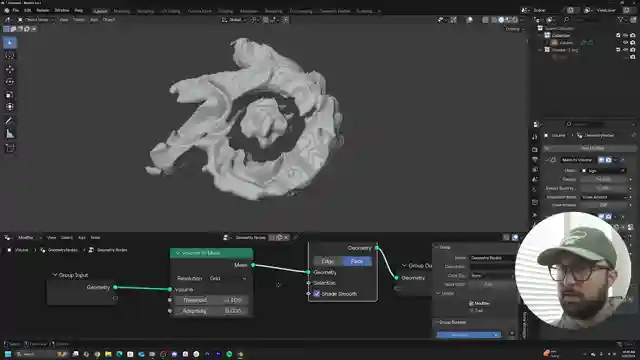Open the Object Mode dropdown
This screenshot has height=360, width=640.
coord(36,20)
